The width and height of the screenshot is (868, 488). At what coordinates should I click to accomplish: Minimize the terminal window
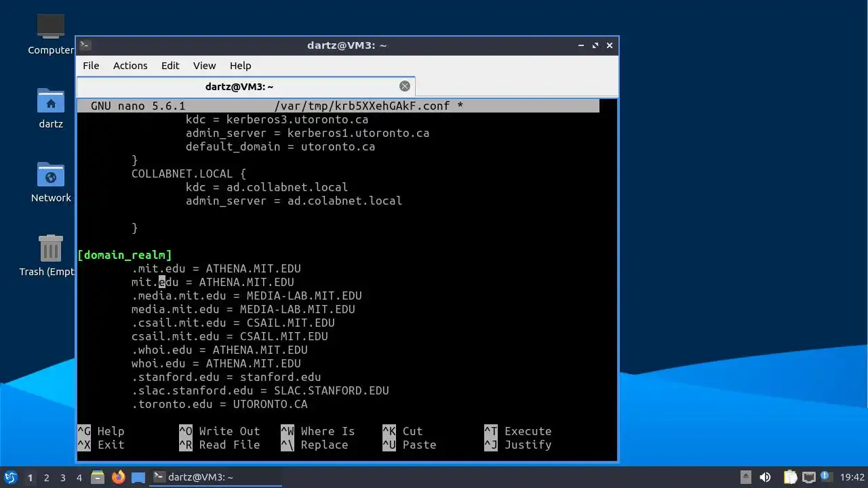pos(581,45)
